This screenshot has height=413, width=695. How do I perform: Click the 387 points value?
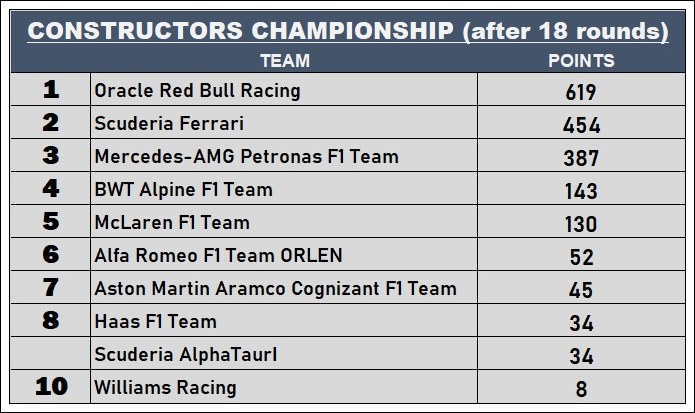click(581, 158)
